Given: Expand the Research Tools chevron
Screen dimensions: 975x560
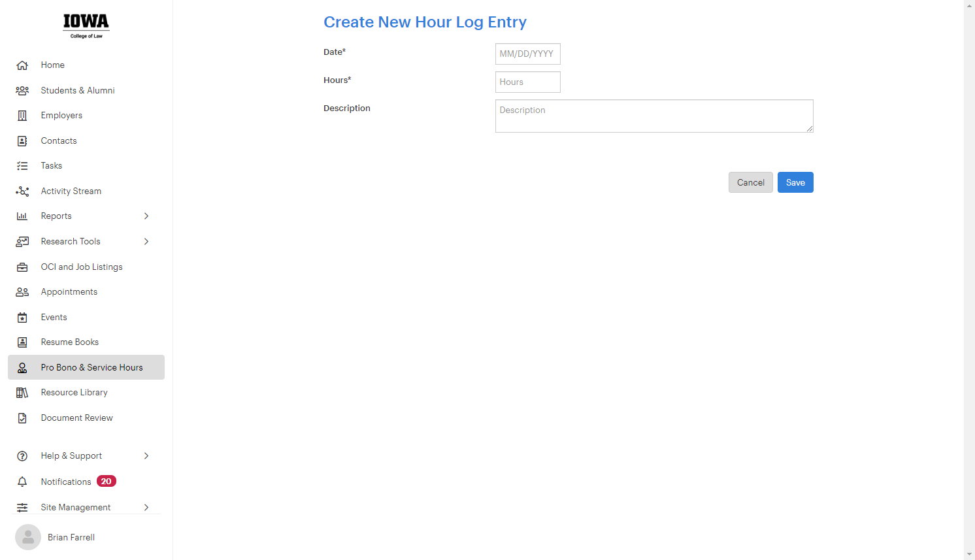Looking at the screenshot, I should [146, 242].
